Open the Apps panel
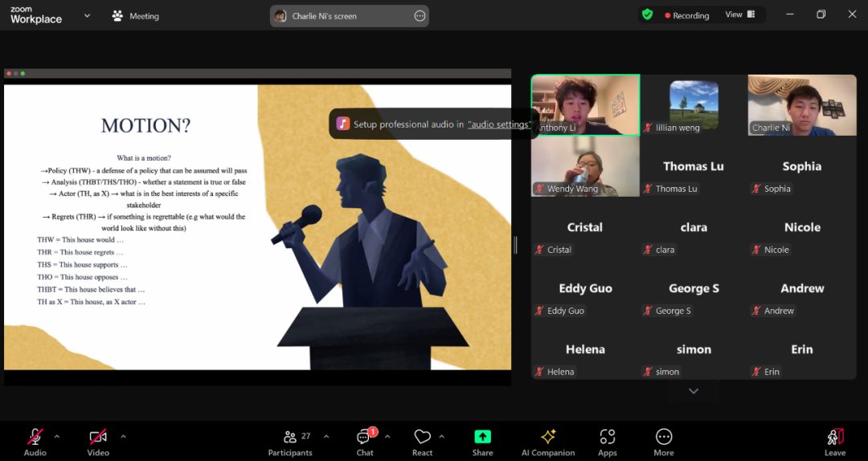 [608, 443]
